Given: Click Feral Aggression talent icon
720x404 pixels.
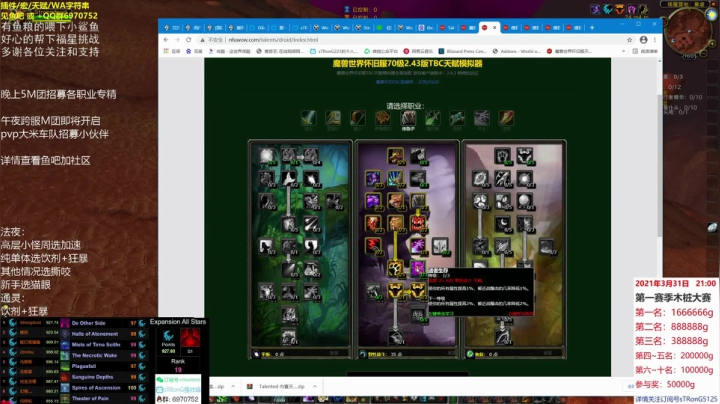Looking at the screenshot, I should pos(418,156).
